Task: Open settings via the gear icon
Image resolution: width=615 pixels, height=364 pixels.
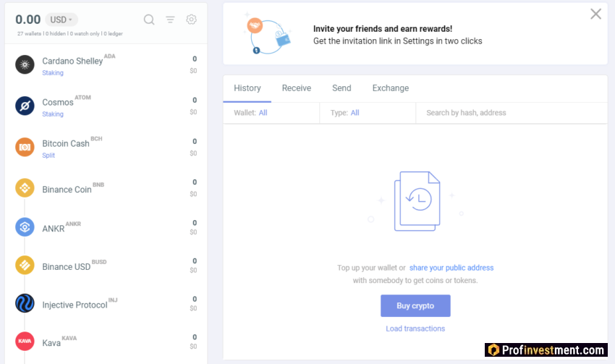Action: coord(191,20)
